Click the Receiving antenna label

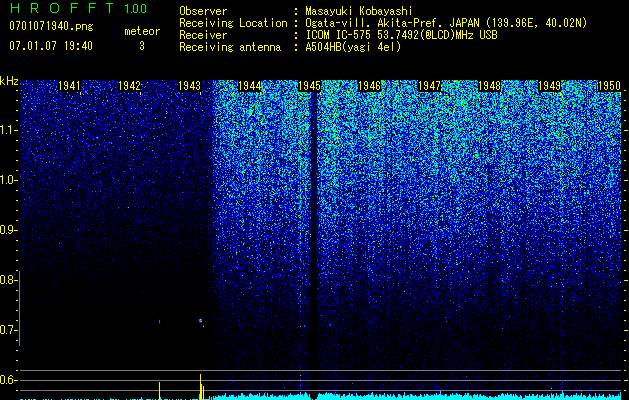click(230, 47)
